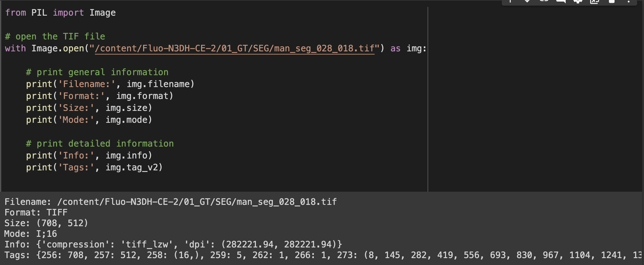644x265 pixels.
Task: Click the print 'Format:' code line
Action: [99, 96]
